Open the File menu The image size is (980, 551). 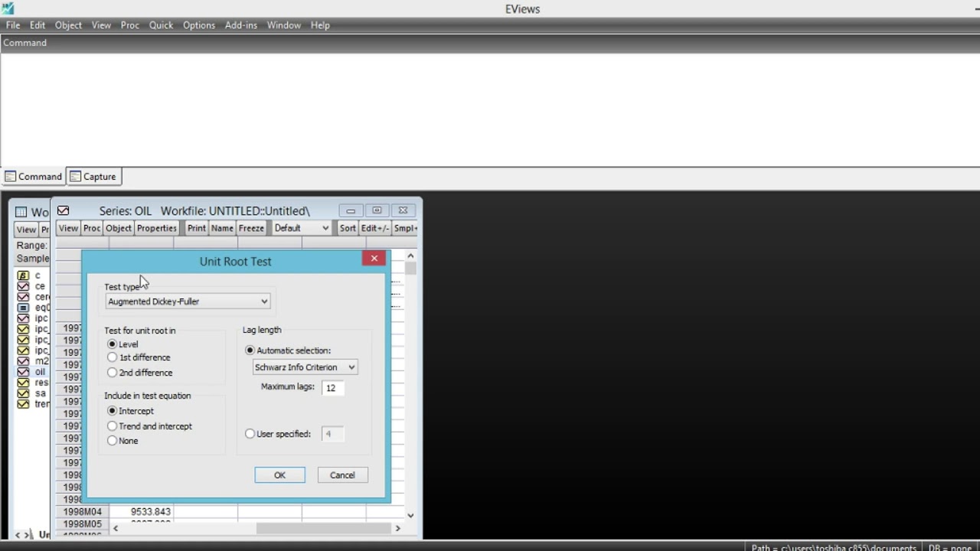(x=13, y=25)
